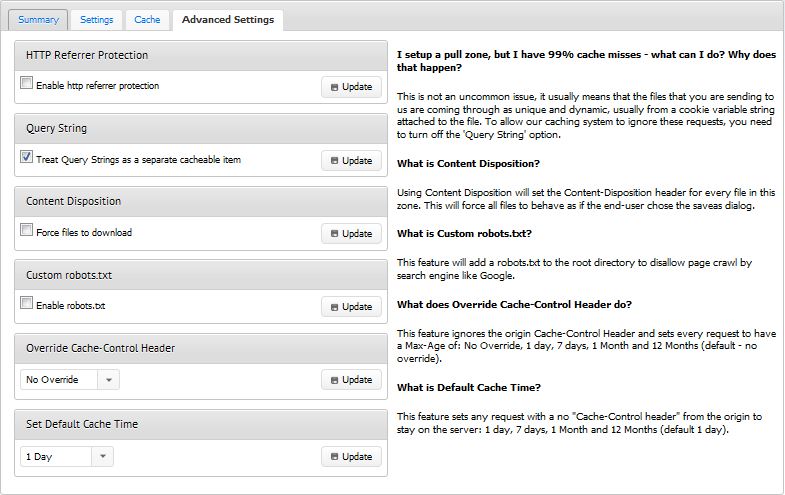Click Update icon for HTTP Referrer Protection
This screenshot has width=785, height=495.
point(334,87)
